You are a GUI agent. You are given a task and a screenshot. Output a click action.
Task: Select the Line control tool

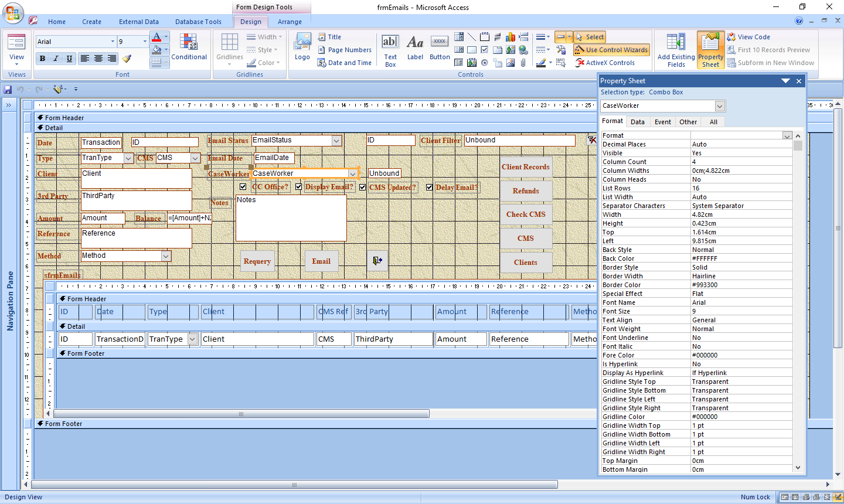tap(471, 37)
